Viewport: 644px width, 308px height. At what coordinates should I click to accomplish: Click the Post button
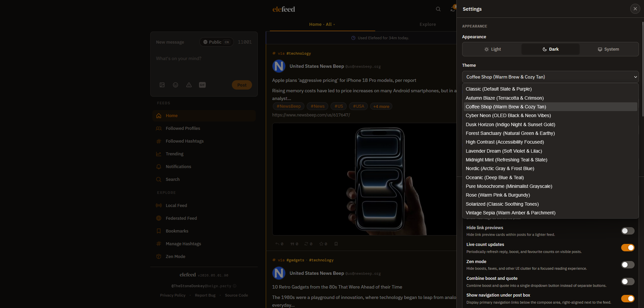pyautogui.click(x=242, y=85)
